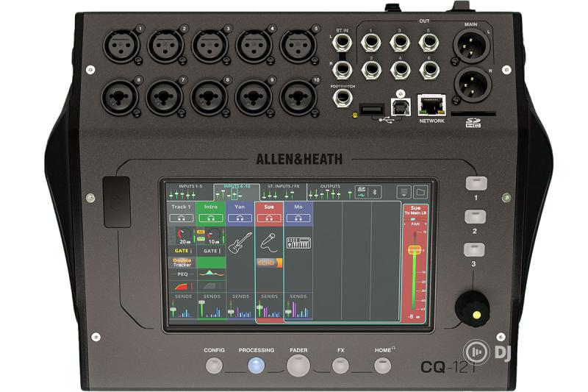Toggle the headphone listen button on Yan
The height and width of the screenshot is (392, 588).
pos(240,218)
